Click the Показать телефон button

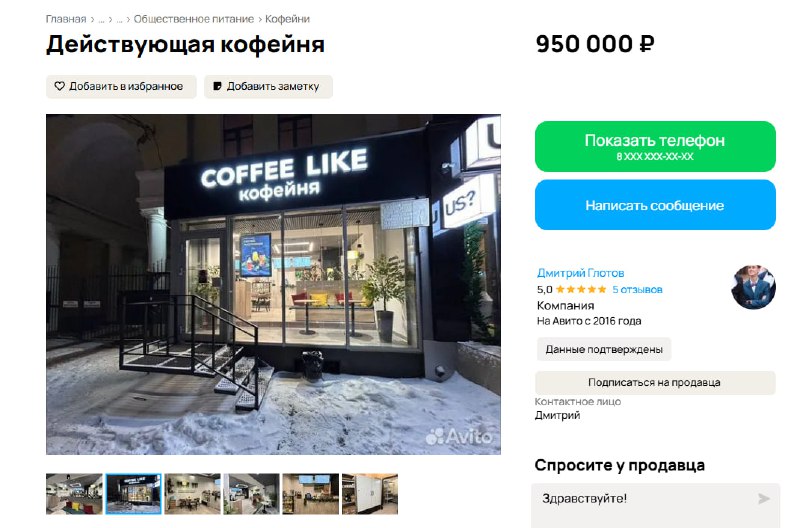click(655, 146)
